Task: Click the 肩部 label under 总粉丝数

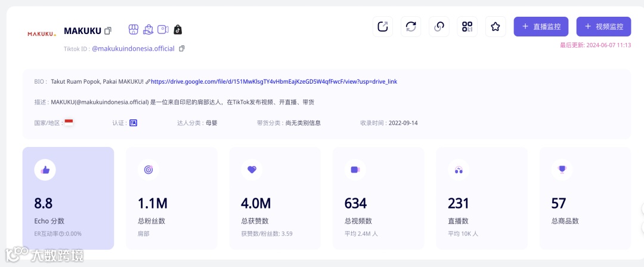Action: 143,234
